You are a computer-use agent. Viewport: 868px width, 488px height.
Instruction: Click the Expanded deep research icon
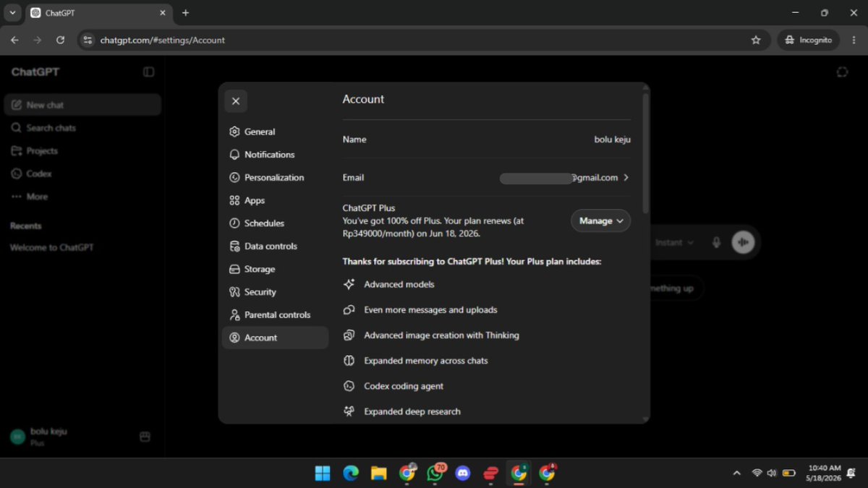tap(349, 411)
